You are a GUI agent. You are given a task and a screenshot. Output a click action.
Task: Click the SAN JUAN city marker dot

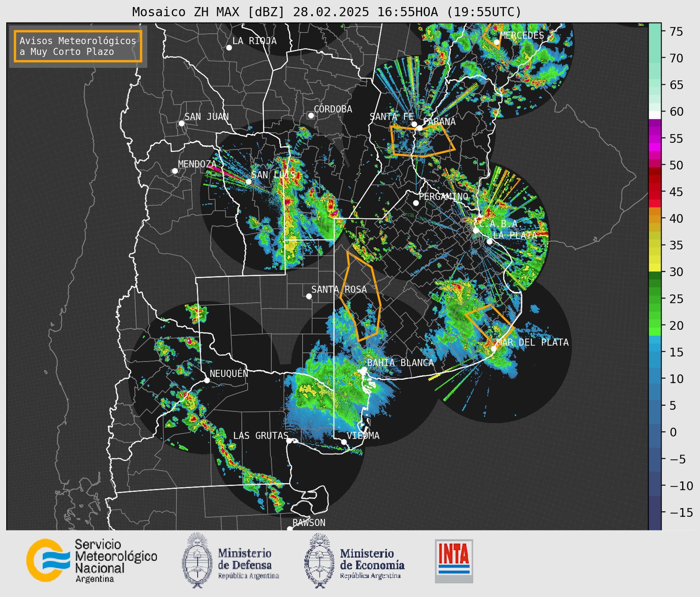(x=181, y=123)
